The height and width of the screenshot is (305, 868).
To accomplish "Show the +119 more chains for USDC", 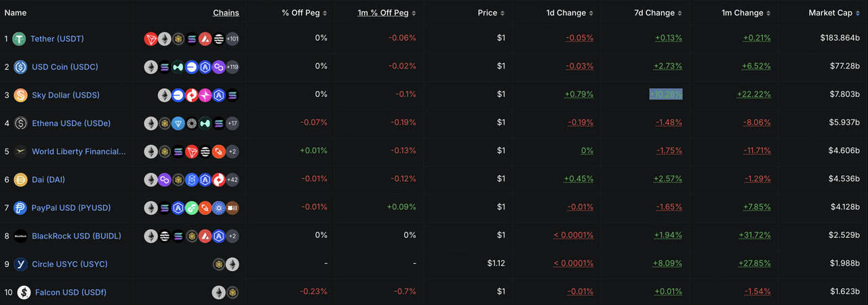I will click(x=232, y=67).
